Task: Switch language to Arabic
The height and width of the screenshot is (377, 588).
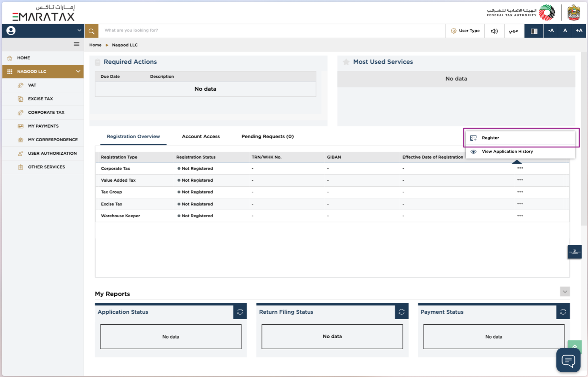Action: (x=513, y=31)
